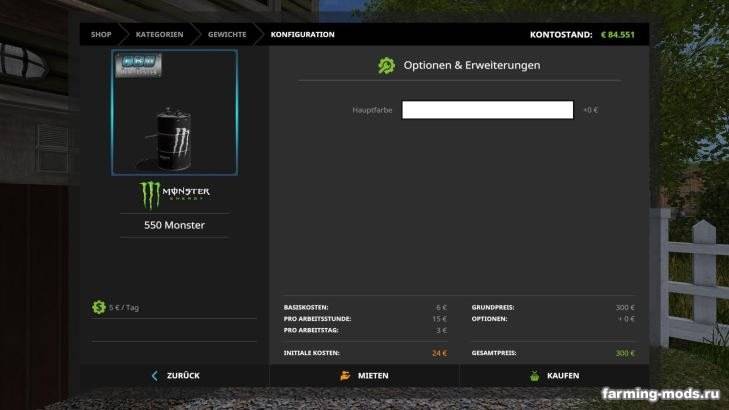The width and height of the screenshot is (729, 410).
Task: Click the OPTIONEN price label
Action: pyautogui.click(x=489, y=319)
